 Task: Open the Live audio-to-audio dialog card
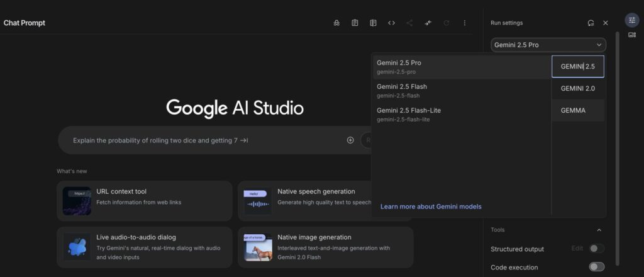tap(145, 247)
